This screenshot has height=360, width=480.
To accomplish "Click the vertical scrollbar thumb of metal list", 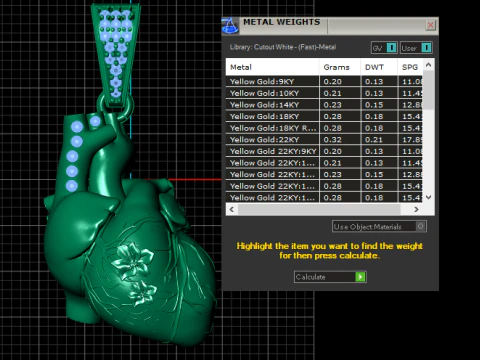I will [x=429, y=90].
